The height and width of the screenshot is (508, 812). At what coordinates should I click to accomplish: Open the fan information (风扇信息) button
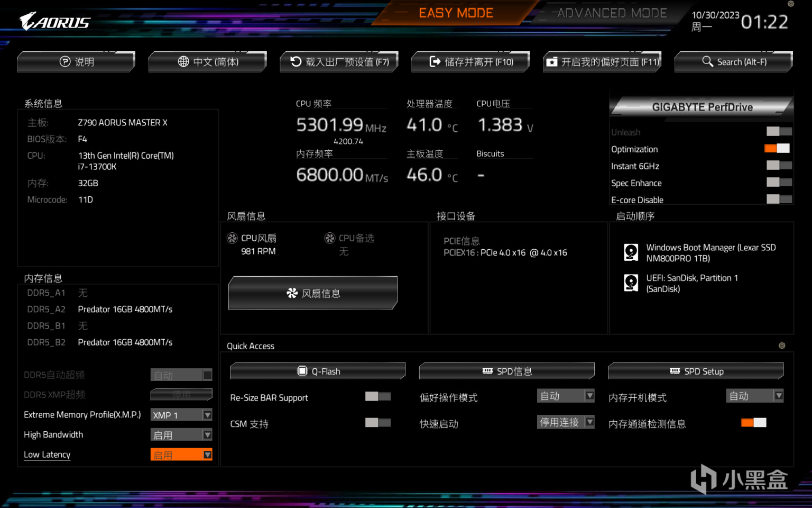tap(313, 293)
